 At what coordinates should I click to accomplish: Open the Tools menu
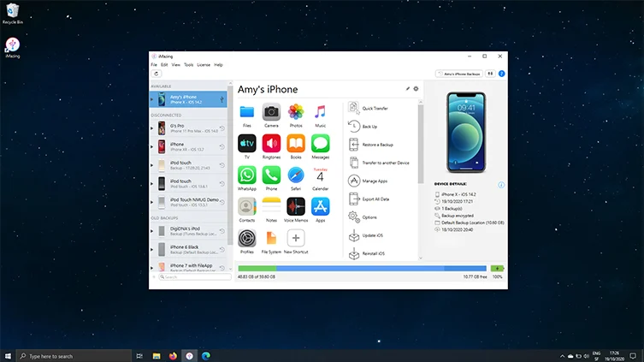(188, 65)
